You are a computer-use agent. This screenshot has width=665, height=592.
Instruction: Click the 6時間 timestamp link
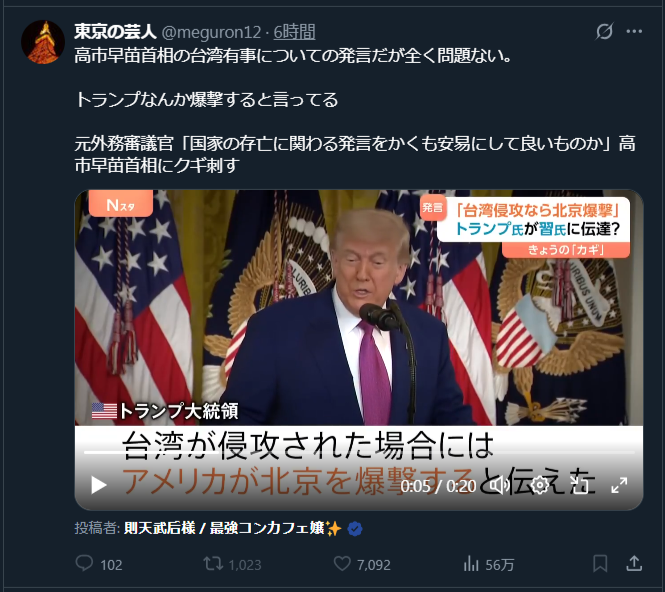point(294,32)
